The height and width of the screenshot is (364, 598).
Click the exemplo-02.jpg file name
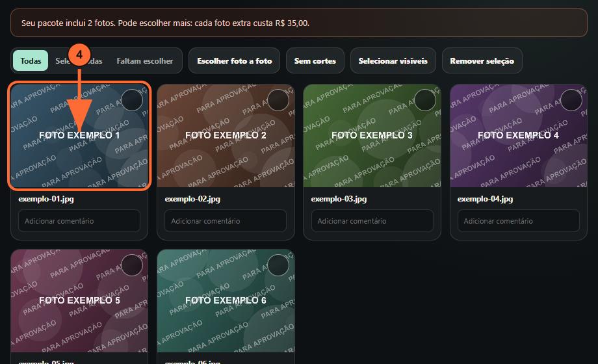[192, 199]
